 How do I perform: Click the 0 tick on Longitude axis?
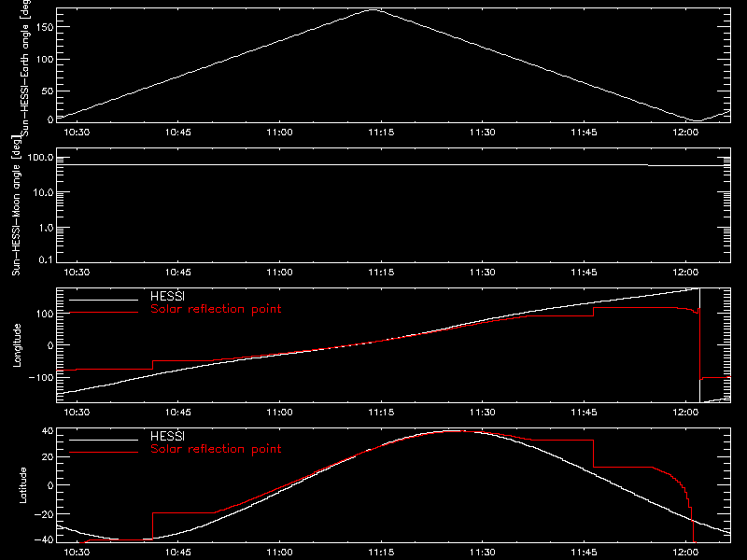(x=51, y=345)
